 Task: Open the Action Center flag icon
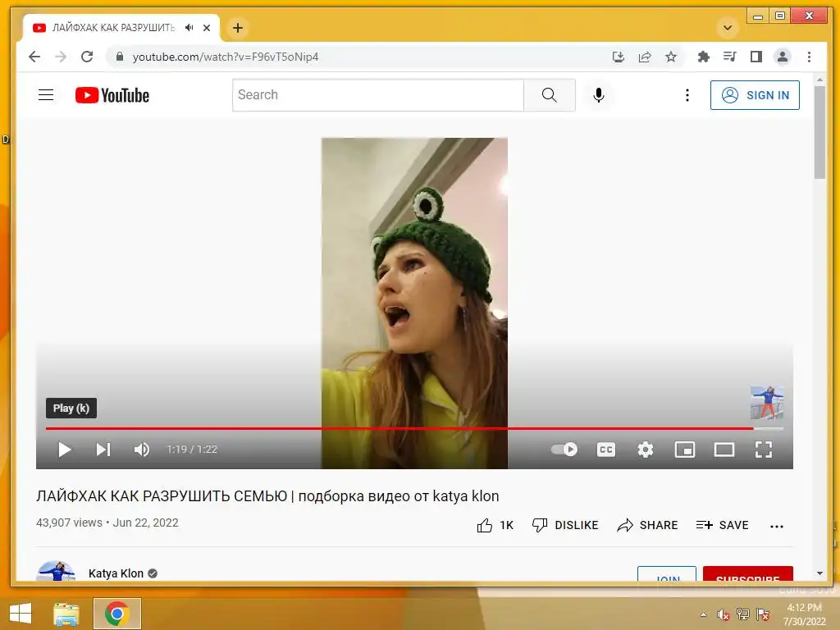click(x=763, y=614)
